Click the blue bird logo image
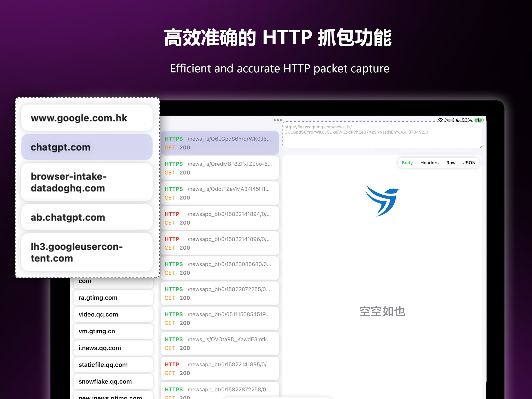This screenshot has height=399, width=532. click(382, 201)
